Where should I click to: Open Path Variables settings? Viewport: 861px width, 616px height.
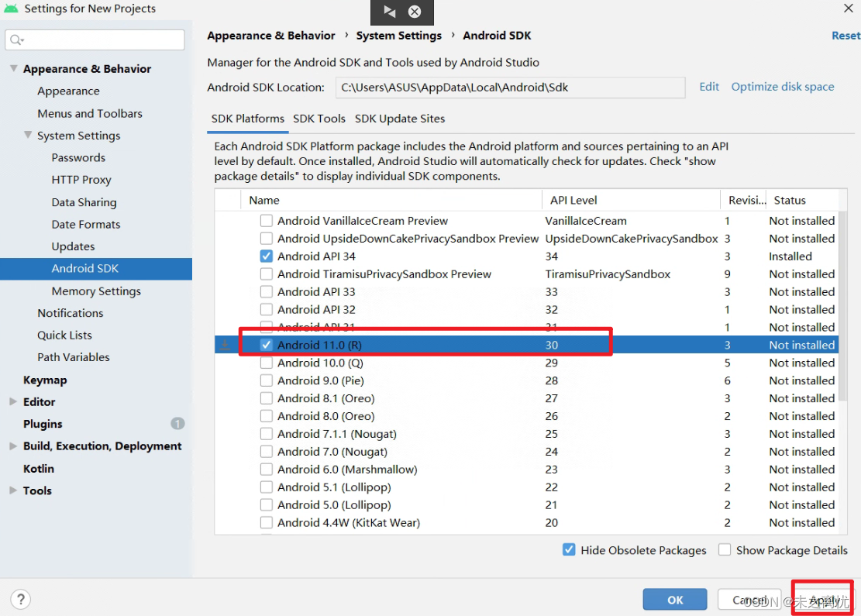(x=74, y=357)
